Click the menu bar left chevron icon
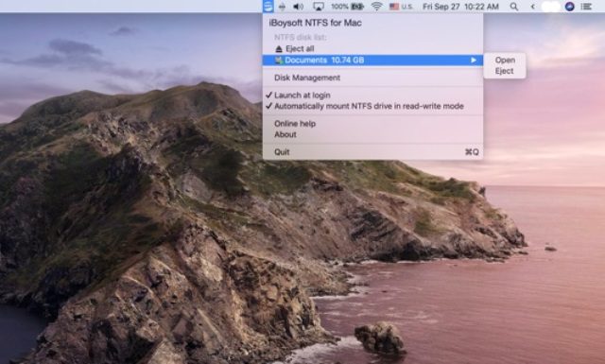 click(x=533, y=7)
